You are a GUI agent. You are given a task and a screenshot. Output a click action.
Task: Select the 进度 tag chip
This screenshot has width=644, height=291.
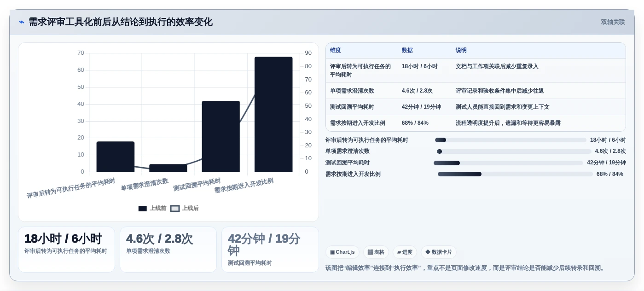click(405, 252)
